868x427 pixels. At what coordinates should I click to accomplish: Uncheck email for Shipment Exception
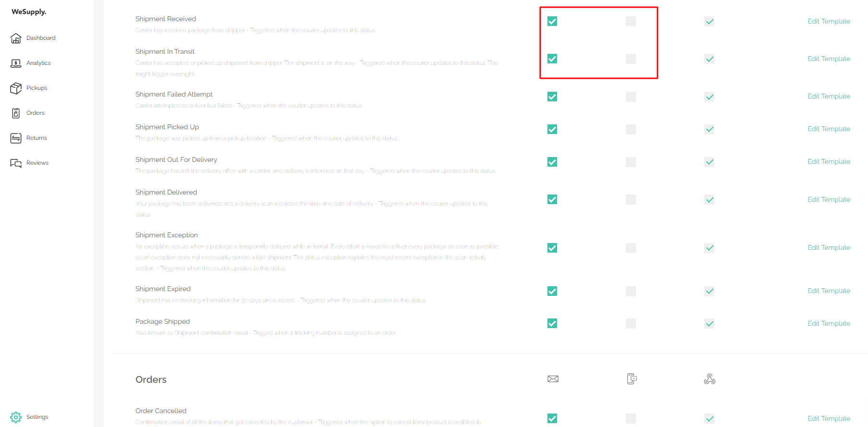552,248
